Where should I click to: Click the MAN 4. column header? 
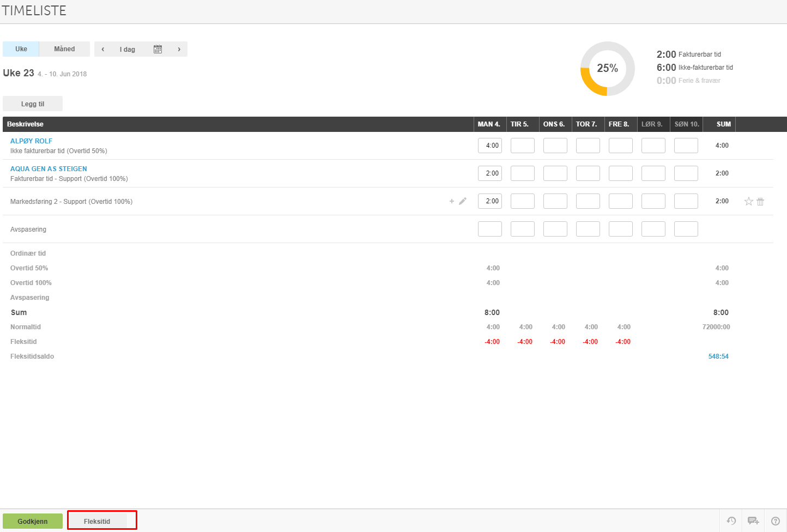point(489,124)
